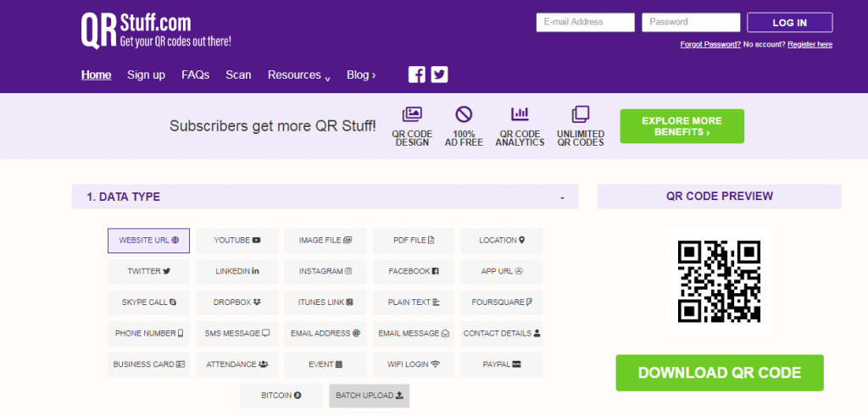Open the Facebook page icon
Viewport: 868px width, 416px height.
coord(417,75)
